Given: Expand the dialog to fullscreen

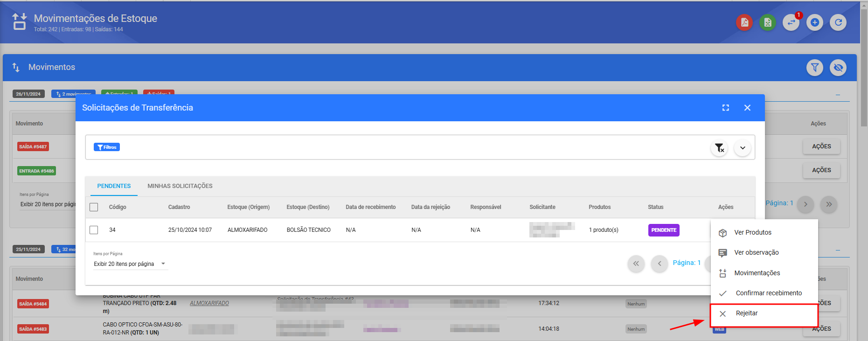Looking at the screenshot, I should pyautogui.click(x=725, y=108).
